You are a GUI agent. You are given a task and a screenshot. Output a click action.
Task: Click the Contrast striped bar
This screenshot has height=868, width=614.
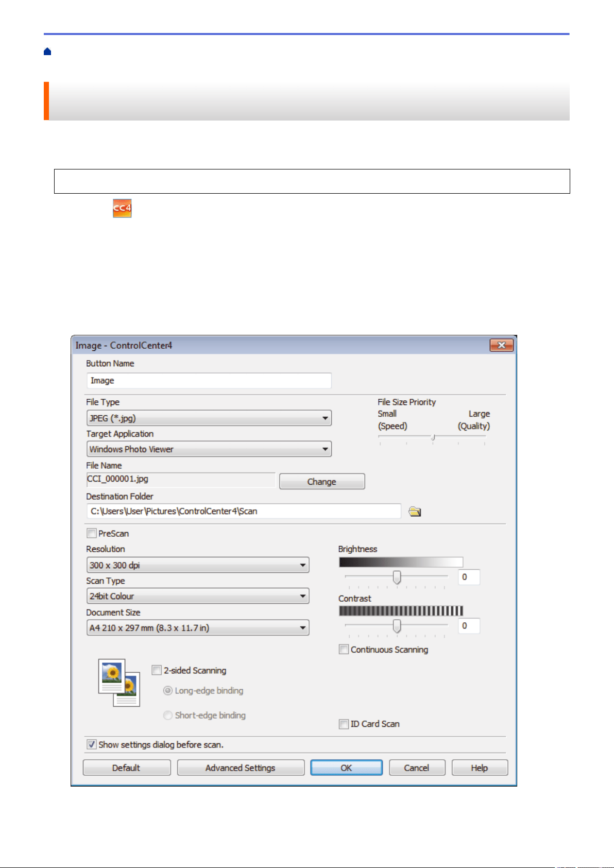[x=401, y=611]
